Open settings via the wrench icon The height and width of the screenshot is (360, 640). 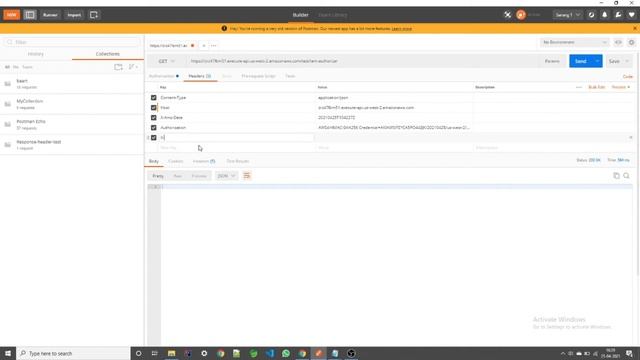[618, 15]
